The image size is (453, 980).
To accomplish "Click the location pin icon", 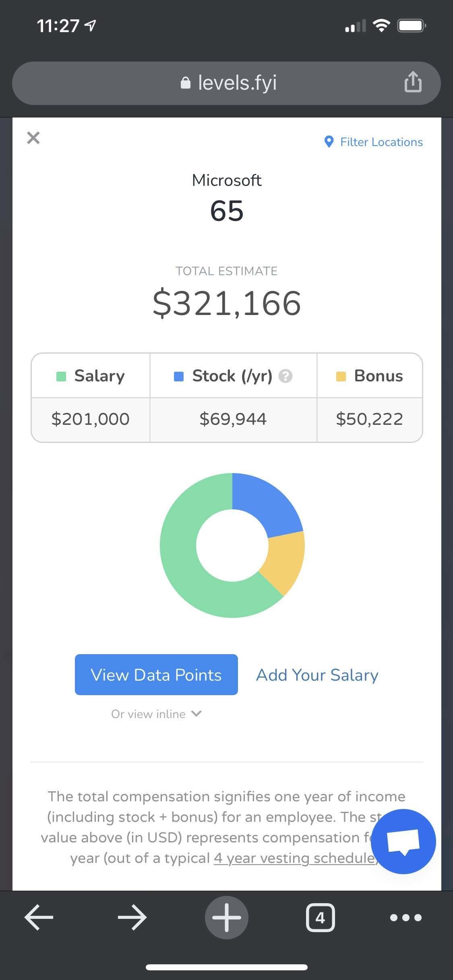I will tap(329, 142).
